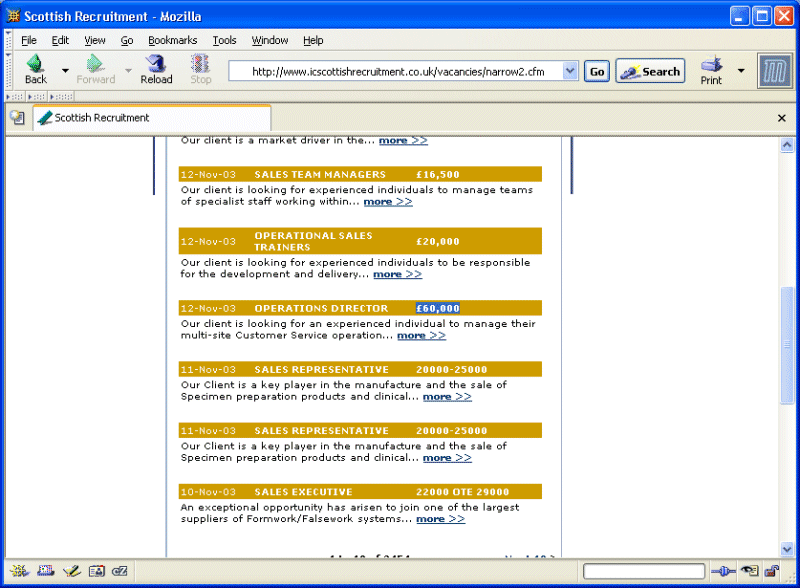Click the vertical scrollbar thumb
Image resolution: width=800 pixels, height=588 pixels.
[787, 346]
